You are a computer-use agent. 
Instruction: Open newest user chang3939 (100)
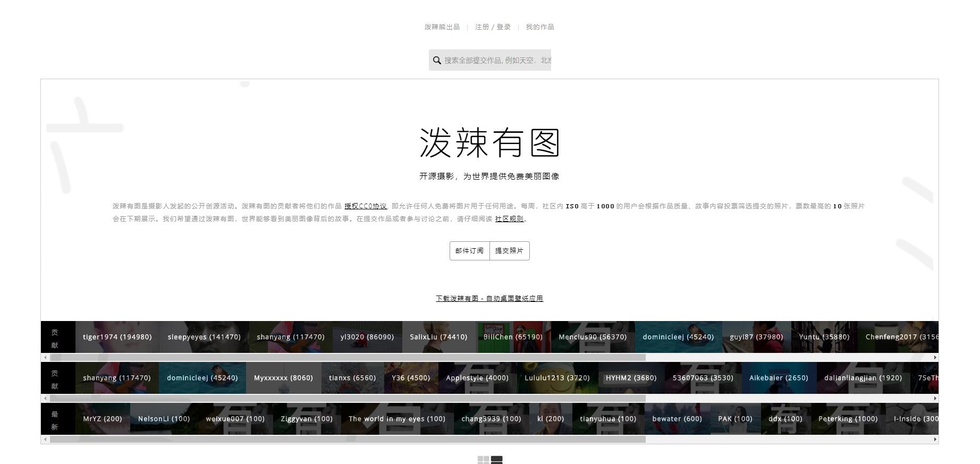(491, 419)
